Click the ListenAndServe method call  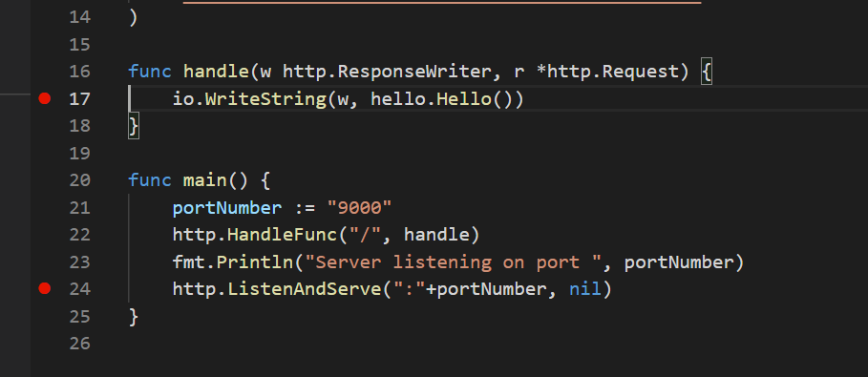coord(305,288)
